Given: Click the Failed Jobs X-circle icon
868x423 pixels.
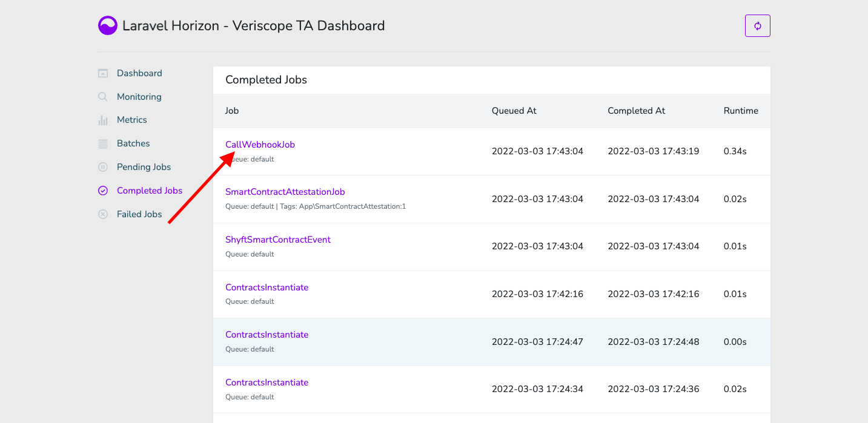Looking at the screenshot, I should 103,214.
